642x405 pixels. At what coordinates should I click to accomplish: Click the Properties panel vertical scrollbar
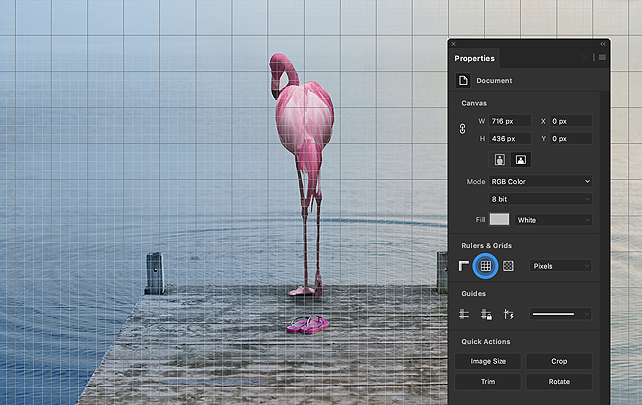coord(604,246)
